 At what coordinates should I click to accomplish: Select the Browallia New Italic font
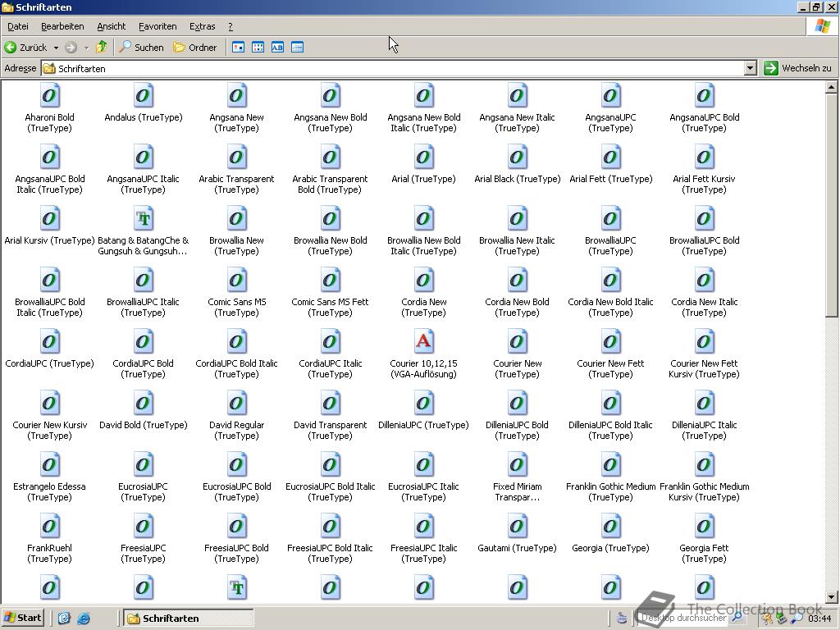(517, 220)
